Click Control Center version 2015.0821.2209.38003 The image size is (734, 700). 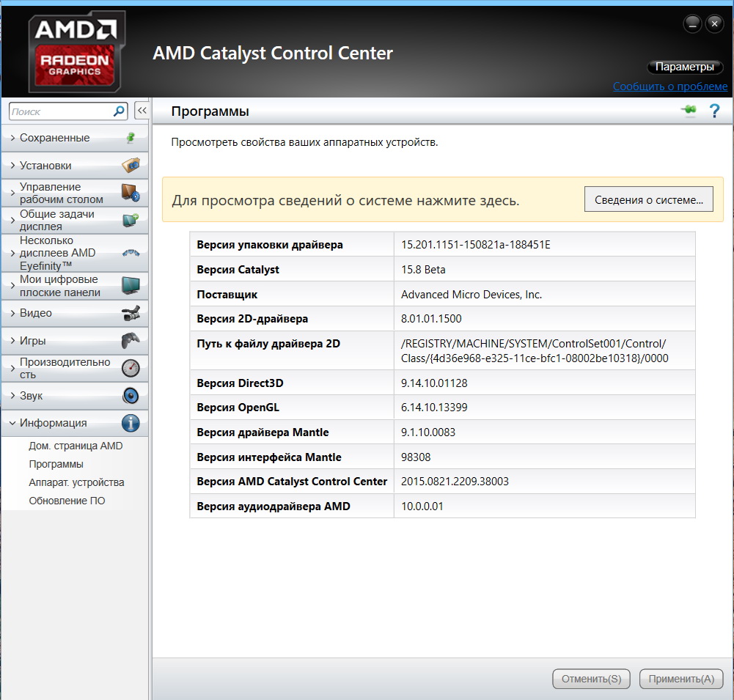(x=455, y=482)
